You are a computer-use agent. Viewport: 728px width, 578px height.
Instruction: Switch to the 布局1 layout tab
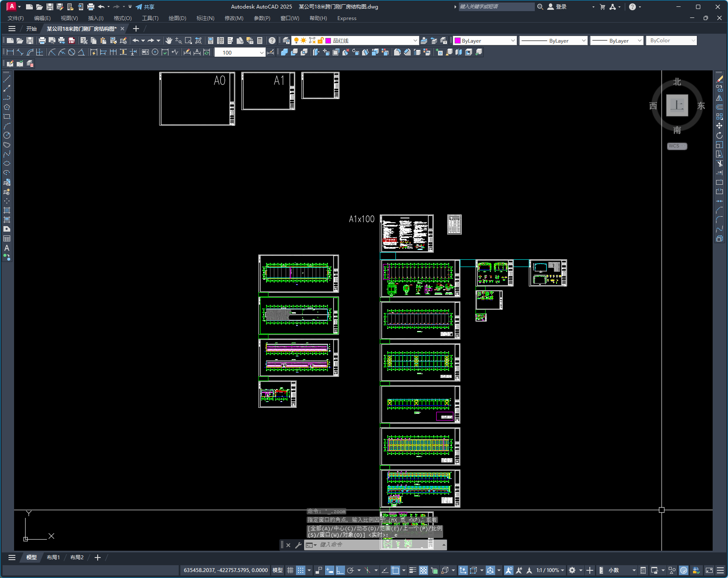pyautogui.click(x=53, y=558)
